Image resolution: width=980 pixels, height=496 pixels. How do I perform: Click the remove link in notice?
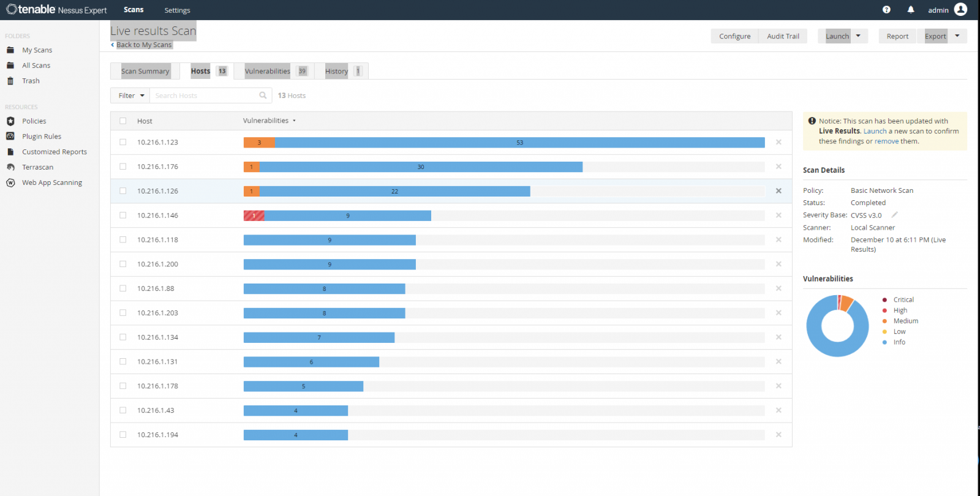(x=886, y=141)
